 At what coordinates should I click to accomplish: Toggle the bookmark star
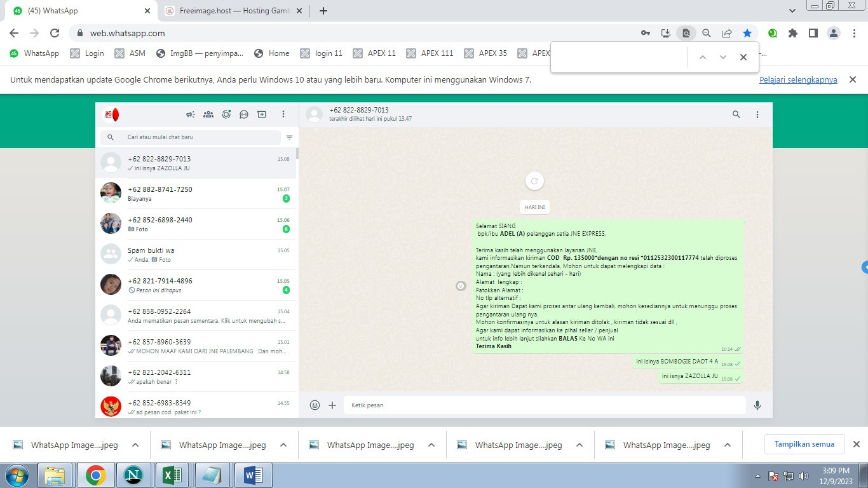(x=747, y=33)
